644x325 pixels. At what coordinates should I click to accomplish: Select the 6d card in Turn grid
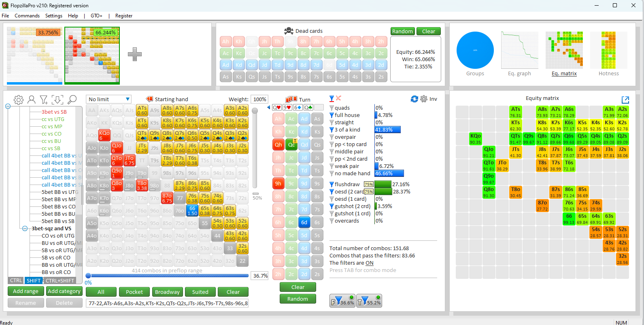(304, 222)
